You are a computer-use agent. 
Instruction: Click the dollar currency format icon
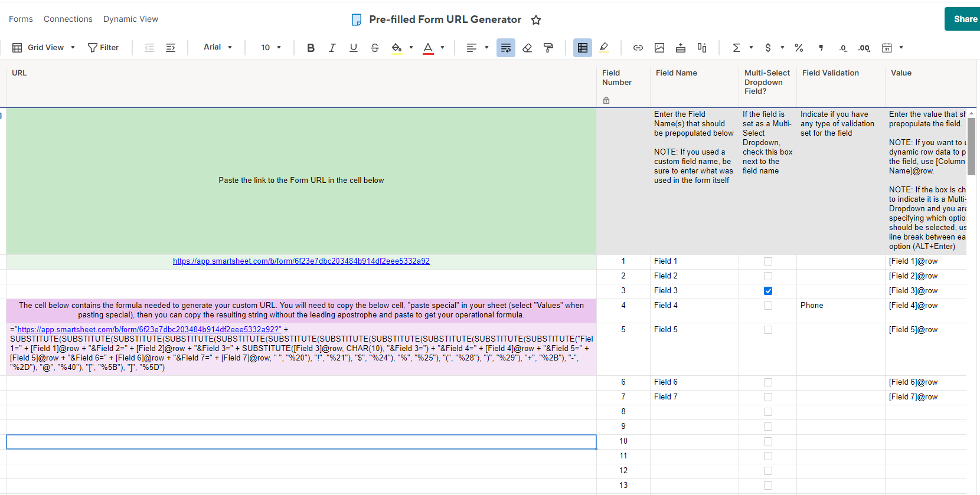point(767,48)
